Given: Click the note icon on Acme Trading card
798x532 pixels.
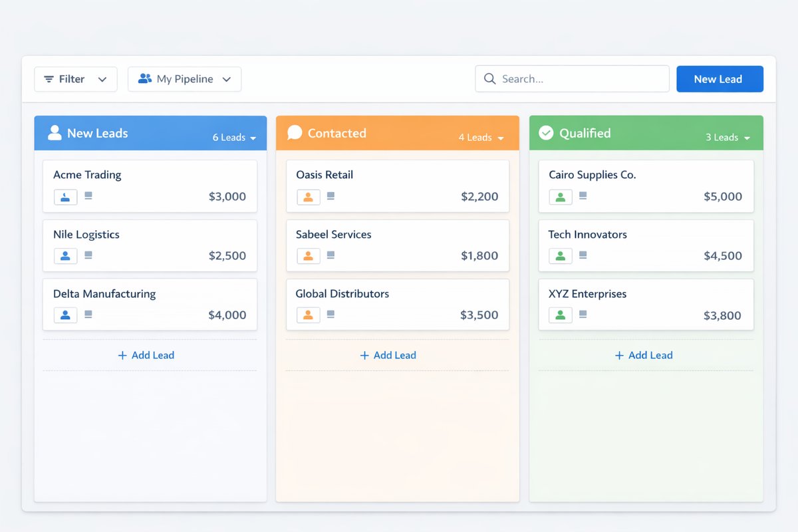Looking at the screenshot, I should (88, 196).
